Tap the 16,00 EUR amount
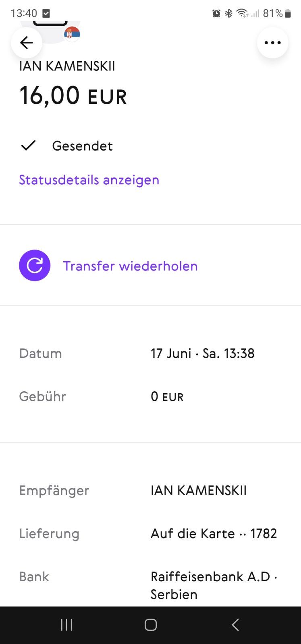The image size is (301, 644). click(73, 96)
